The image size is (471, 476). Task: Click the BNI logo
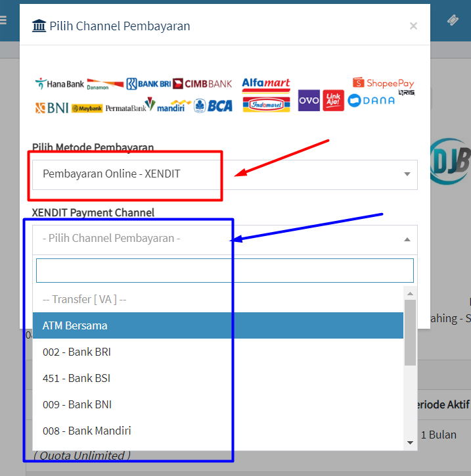point(52,108)
